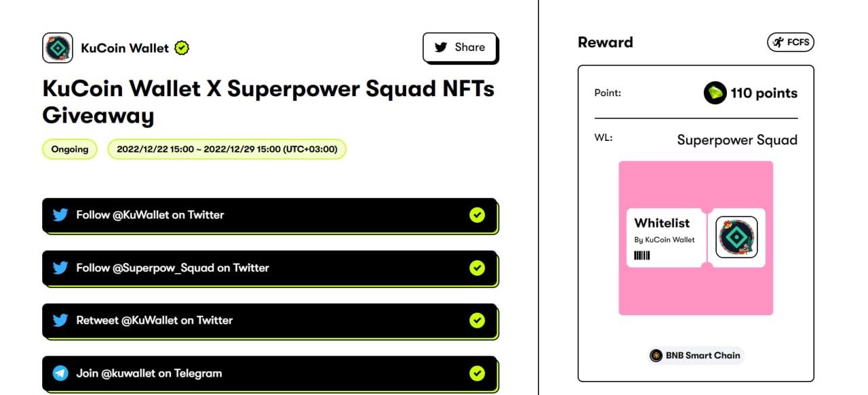Image resolution: width=868 pixels, height=395 pixels.
Task: Click the Telegram icon on the Join task
Action: [x=60, y=373]
